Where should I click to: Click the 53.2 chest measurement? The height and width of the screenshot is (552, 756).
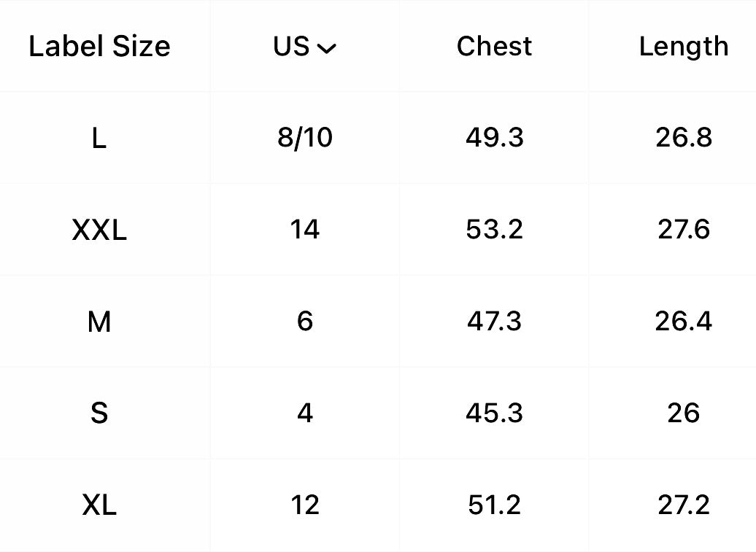pyautogui.click(x=494, y=230)
